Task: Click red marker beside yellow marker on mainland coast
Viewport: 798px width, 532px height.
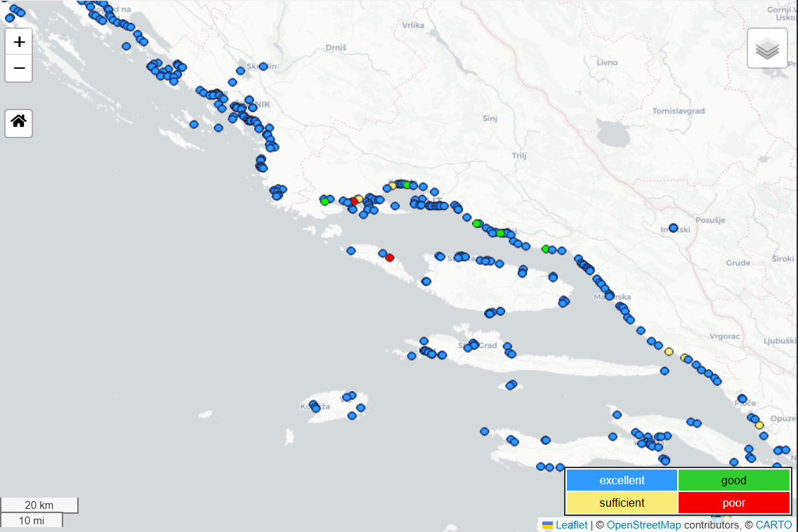Action: 353,201
